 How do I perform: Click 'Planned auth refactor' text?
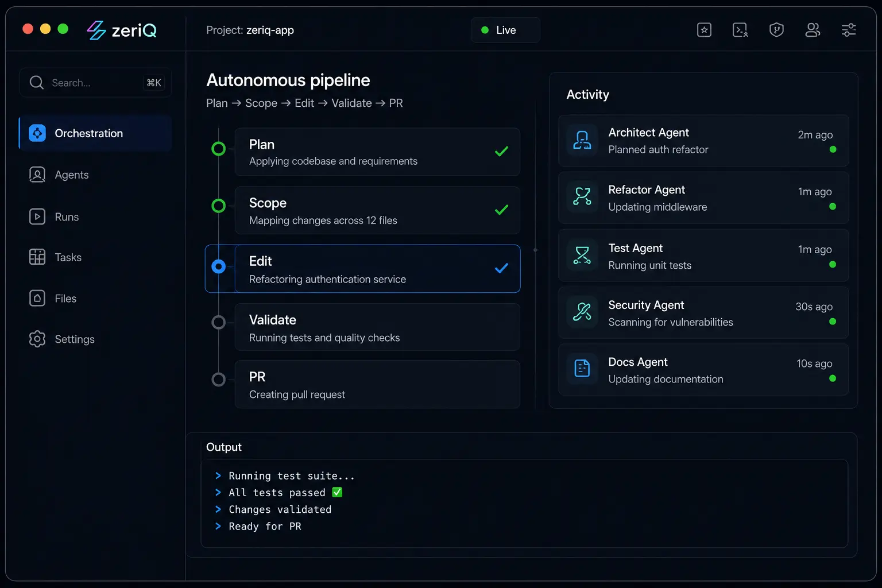[x=658, y=149]
